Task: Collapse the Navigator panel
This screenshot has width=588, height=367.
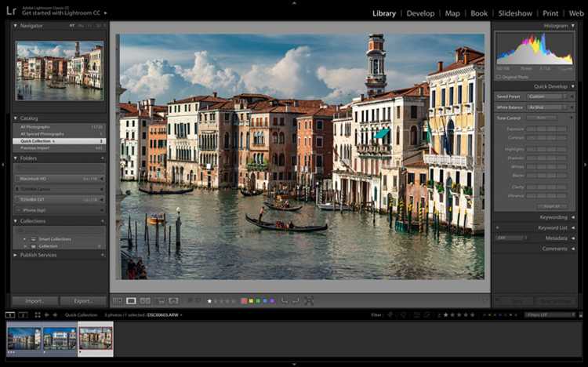Action: point(16,26)
